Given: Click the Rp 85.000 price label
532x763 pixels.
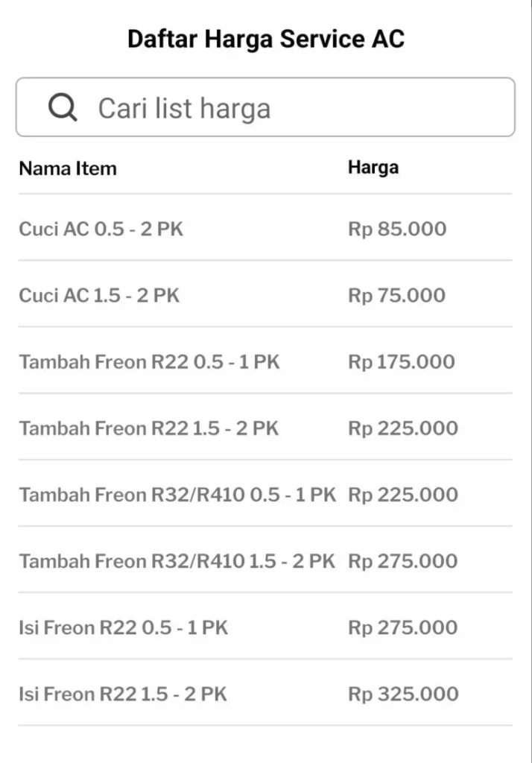Looking at the screenshot, I should point(397,229).
